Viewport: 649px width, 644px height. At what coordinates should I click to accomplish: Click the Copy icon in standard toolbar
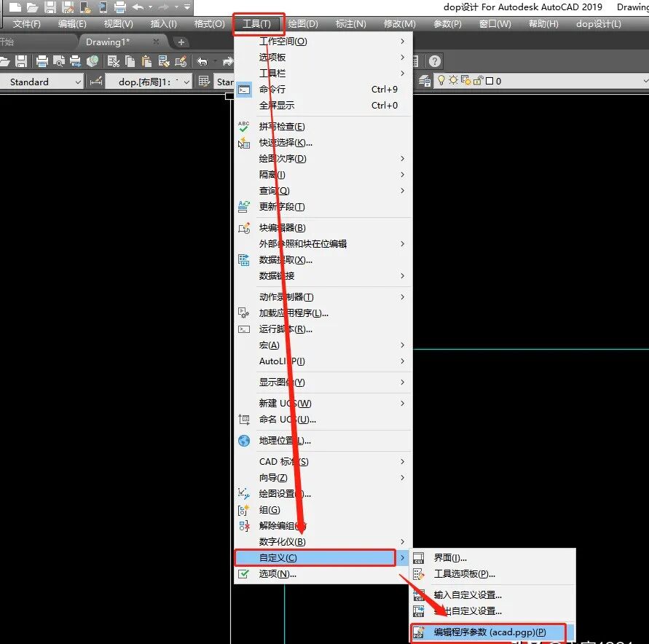pos(130,61)
